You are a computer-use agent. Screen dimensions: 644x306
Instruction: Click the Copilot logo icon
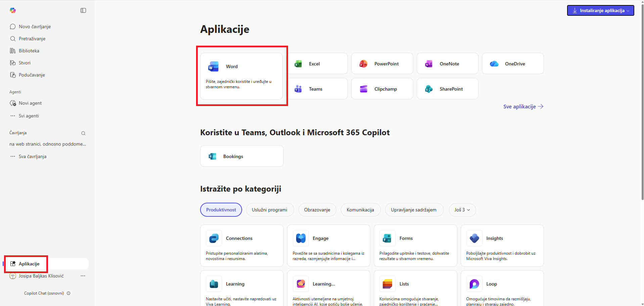pos(13,10)
